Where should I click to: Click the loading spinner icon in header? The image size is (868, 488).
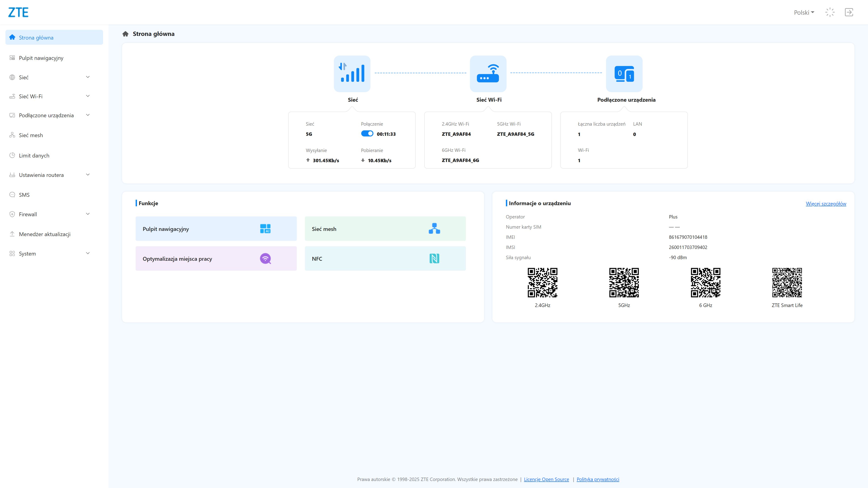pyautogui.click(x=830, y=12)
